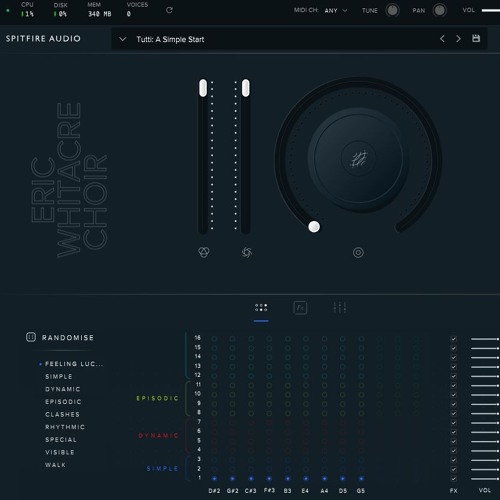Click the row 11 circle under E4

coord(306,385)
